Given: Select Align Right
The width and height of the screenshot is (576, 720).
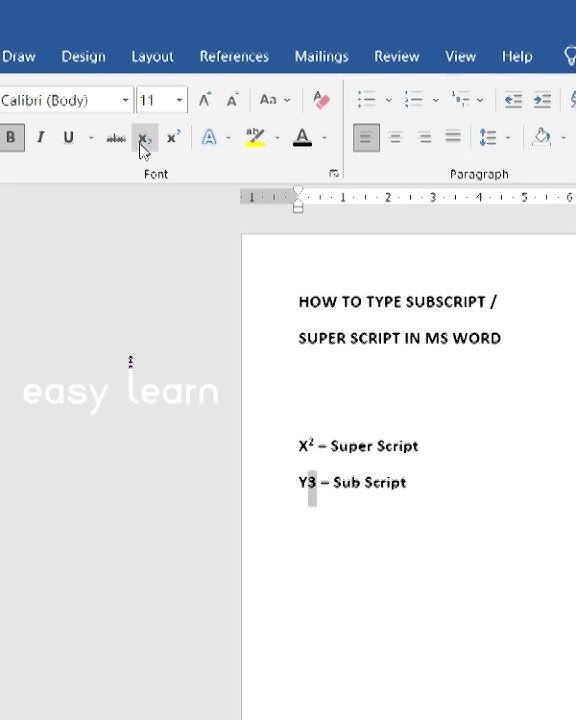Looking at the screenshot, I should [424, 137].
